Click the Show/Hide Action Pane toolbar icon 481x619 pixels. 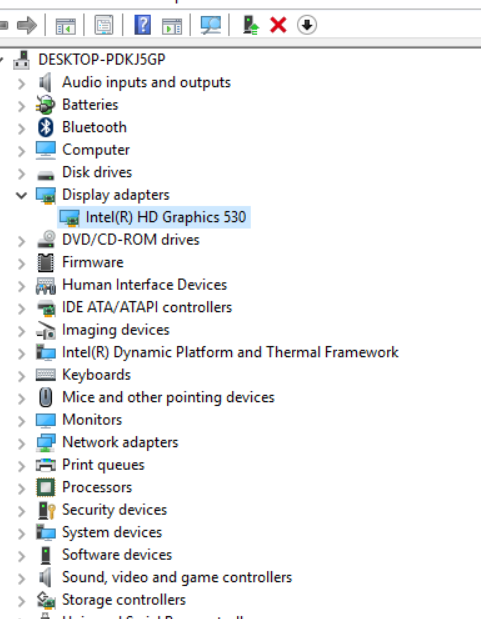(x=172, y=26)
